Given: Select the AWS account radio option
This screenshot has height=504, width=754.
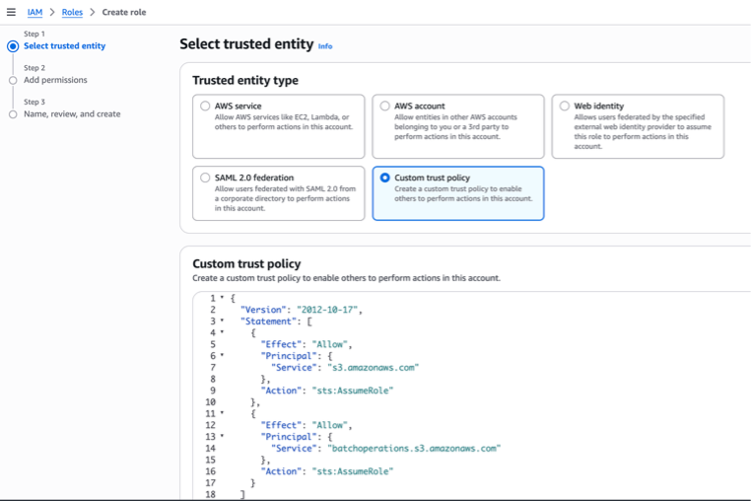Looking at the screenshot, I should [x=385, y=106].
